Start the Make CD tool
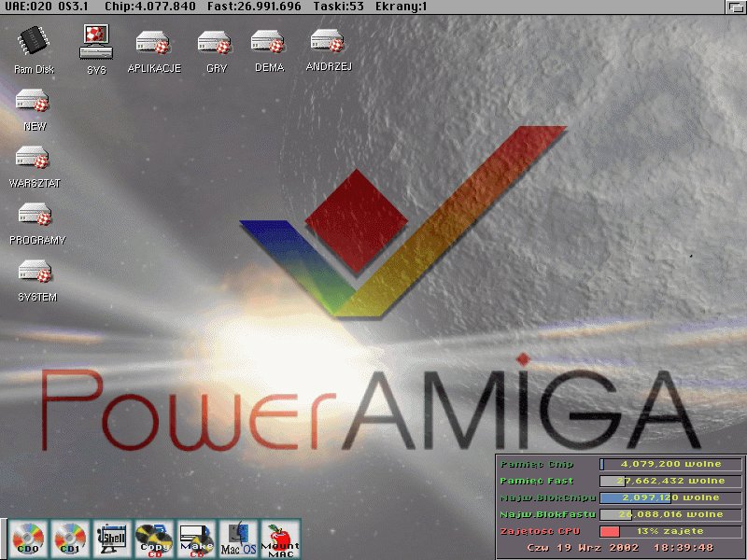This screenshot has height=560, width=747. point(196,539)
